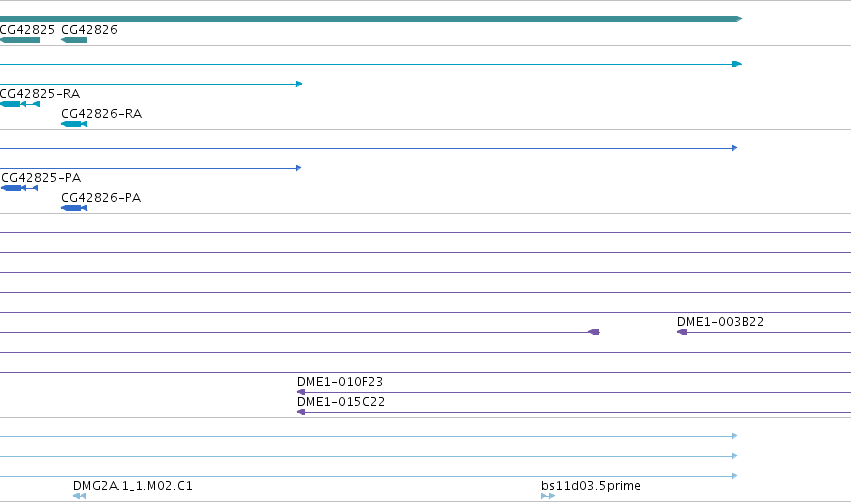Click the CG42826-PA label

(x=101, y=198)
